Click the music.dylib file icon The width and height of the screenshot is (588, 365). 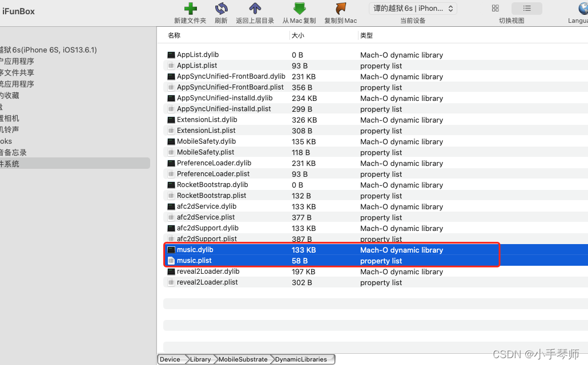[x=171, y=250]
